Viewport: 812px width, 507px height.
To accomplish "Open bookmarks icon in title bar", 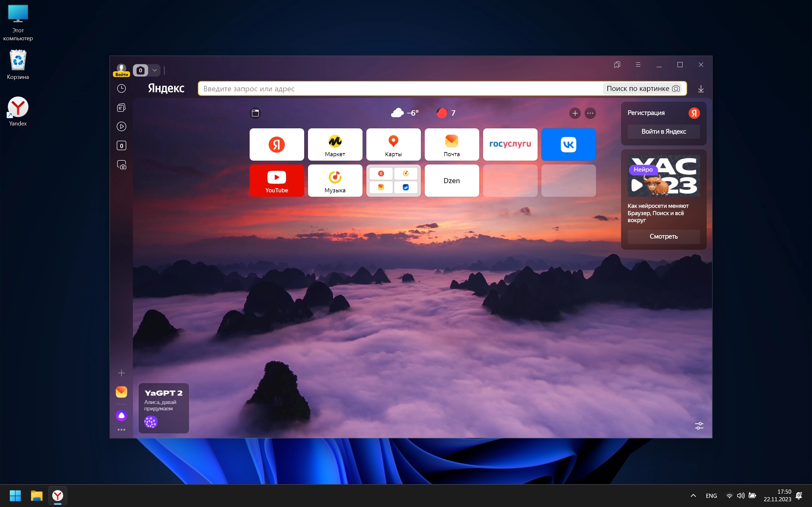I will point(617,65).
